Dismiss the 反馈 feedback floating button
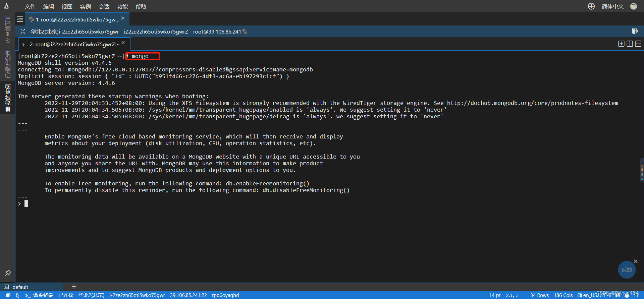 click(635, 261)
